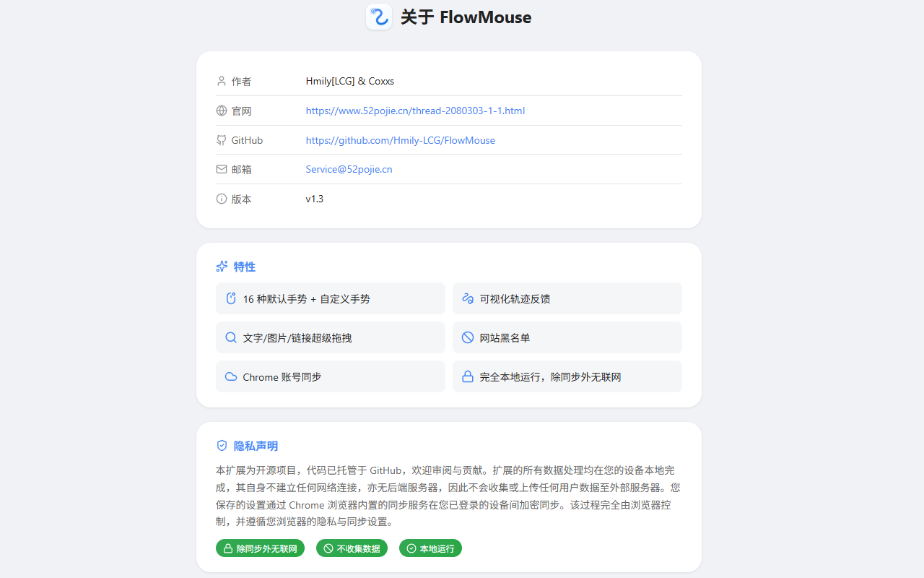Click the shield icon beside 隐私声明
This screenshot has height=578, width=924.
coord(222,446)
